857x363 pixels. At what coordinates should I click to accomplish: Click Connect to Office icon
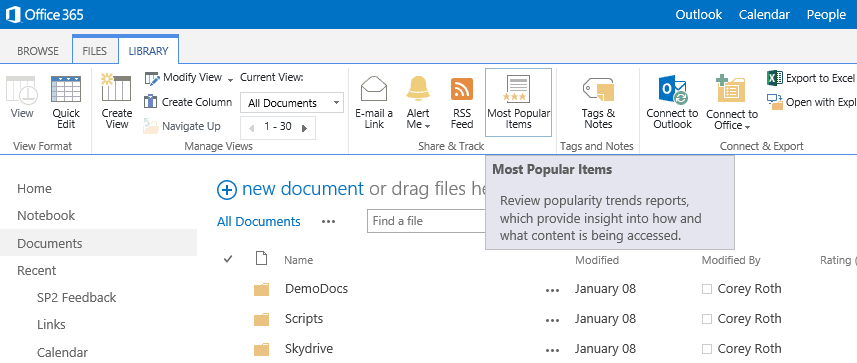(x=731, y=90)
